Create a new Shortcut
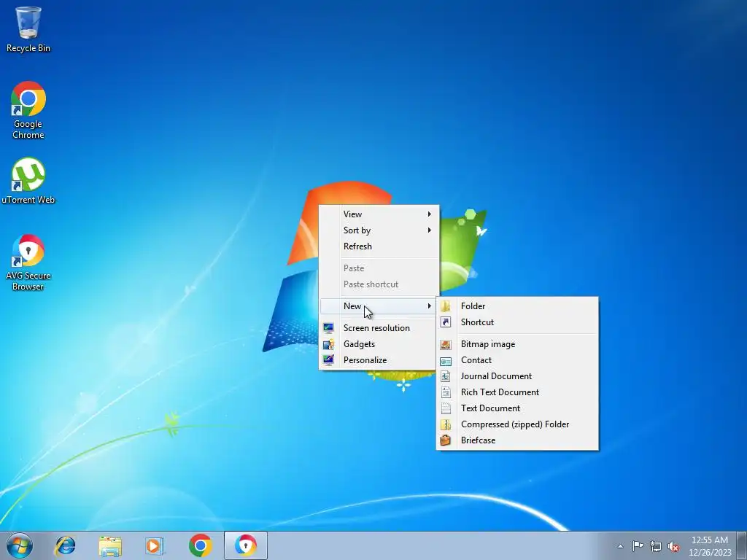Image resolution: width=747 pixels, height=560 pixels. [517, 322]
